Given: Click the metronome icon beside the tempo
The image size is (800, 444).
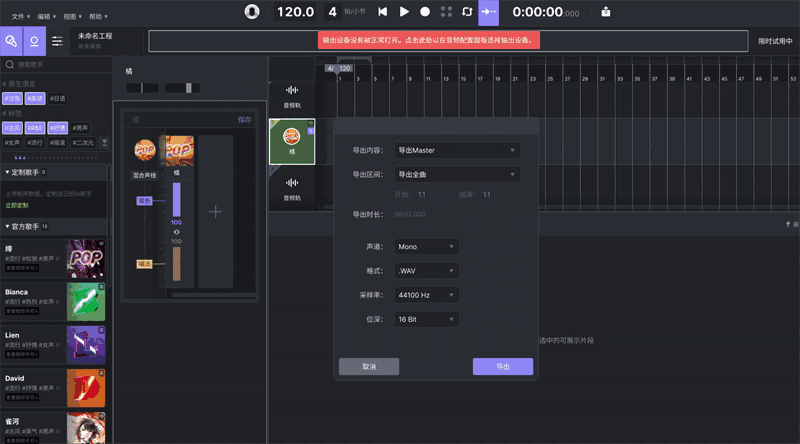Looking at the screenshot, I should [253, 12].
